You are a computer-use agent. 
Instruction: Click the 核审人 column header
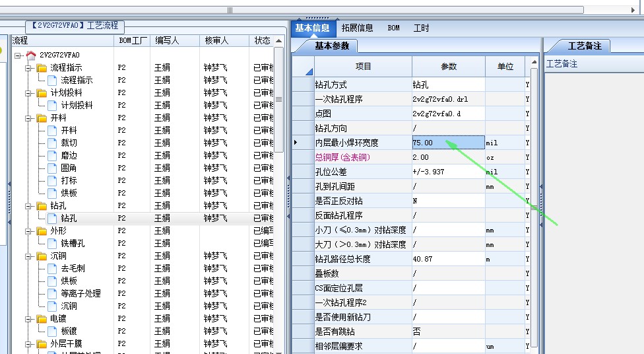pyautogui.click(x=224, y=40)
